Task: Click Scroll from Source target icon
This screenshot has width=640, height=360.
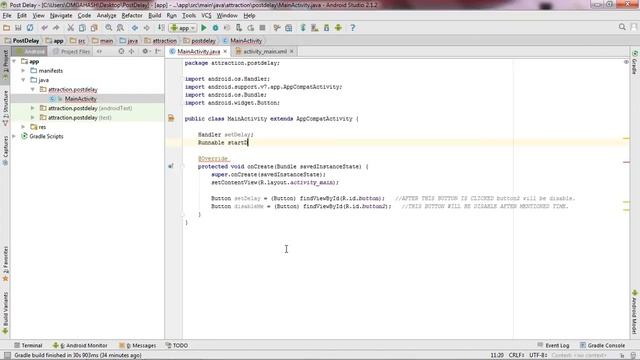Action: click(x=121, y=51)
